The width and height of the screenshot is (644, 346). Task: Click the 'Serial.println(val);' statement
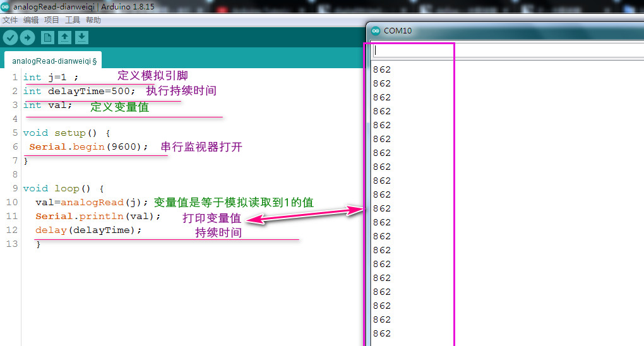click(98, 217)
